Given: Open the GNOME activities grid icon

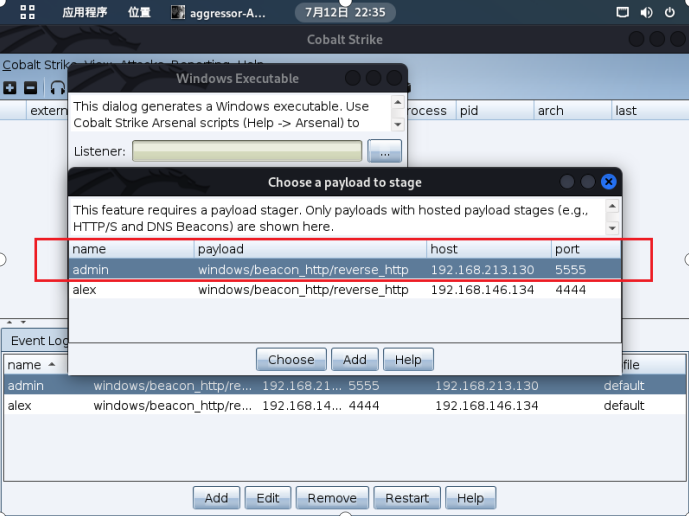Looking at the screenshot, I should pos(27,12).
